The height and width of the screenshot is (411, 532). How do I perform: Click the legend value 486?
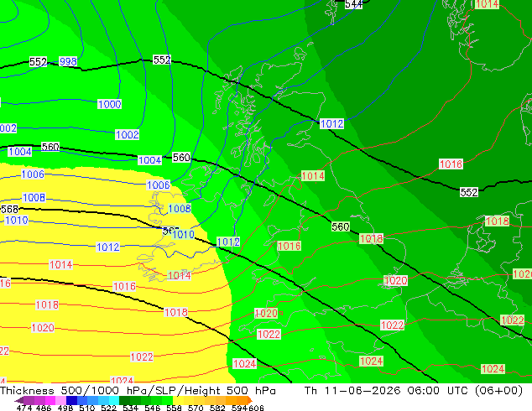click(44, 408)
